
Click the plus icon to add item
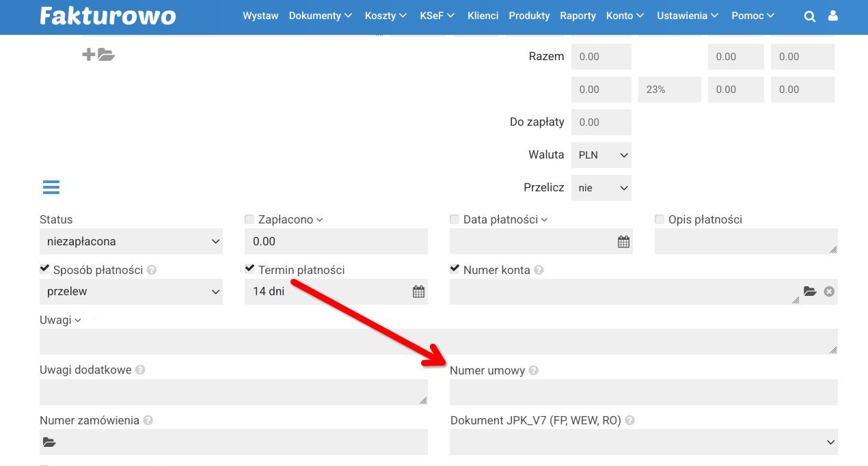click(88, 55)
